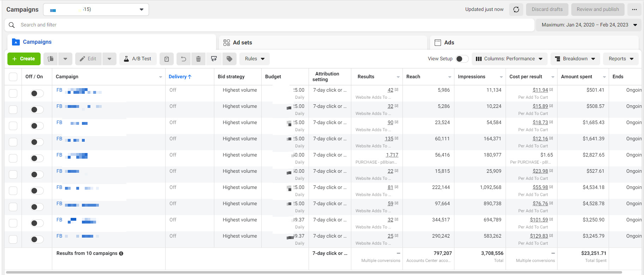Open the Breakdown dropdown
The width and height of the screenshot is (644, 275).
pyautogui.click(x=575, y=59)
